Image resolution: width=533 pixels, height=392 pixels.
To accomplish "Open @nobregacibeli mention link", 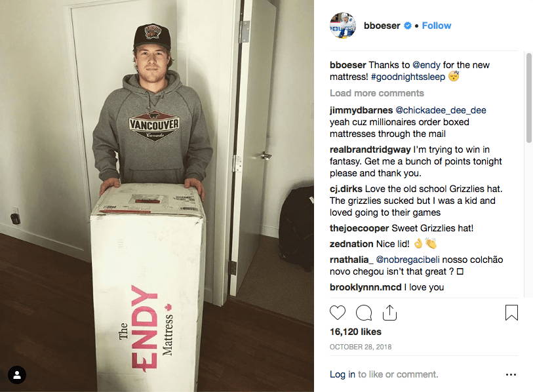I will click(x=408, y=260).
